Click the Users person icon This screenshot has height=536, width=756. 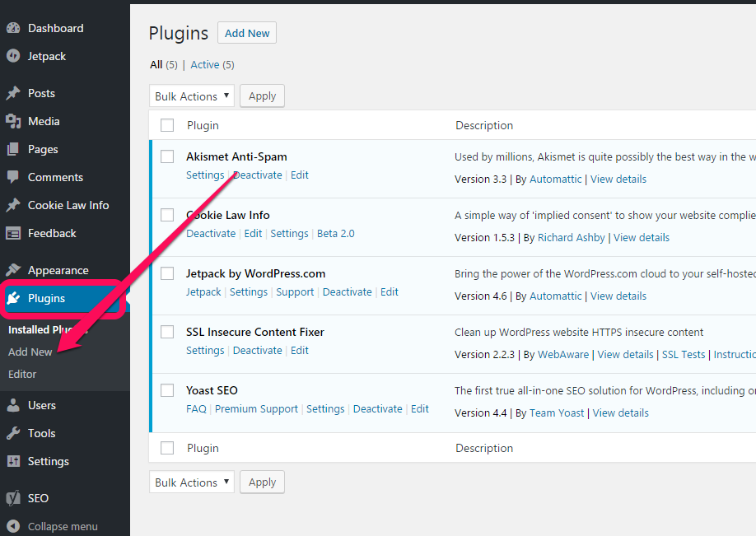coord(13,405)
